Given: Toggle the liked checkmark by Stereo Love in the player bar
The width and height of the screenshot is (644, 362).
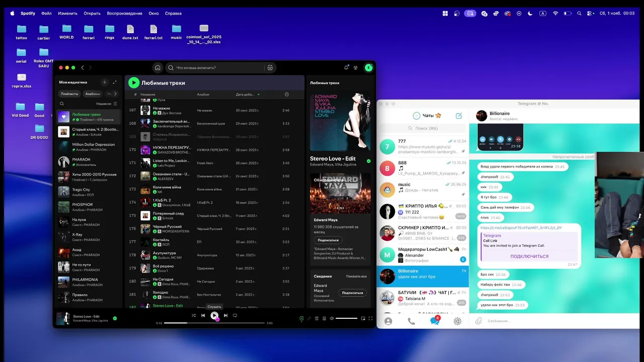Looking at the screenshot, I should (x=115, y=318).
